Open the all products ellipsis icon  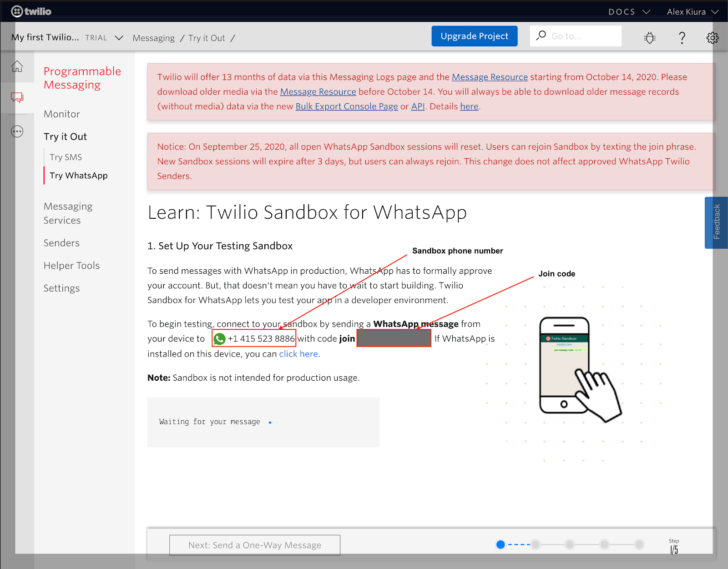point(17,132)
